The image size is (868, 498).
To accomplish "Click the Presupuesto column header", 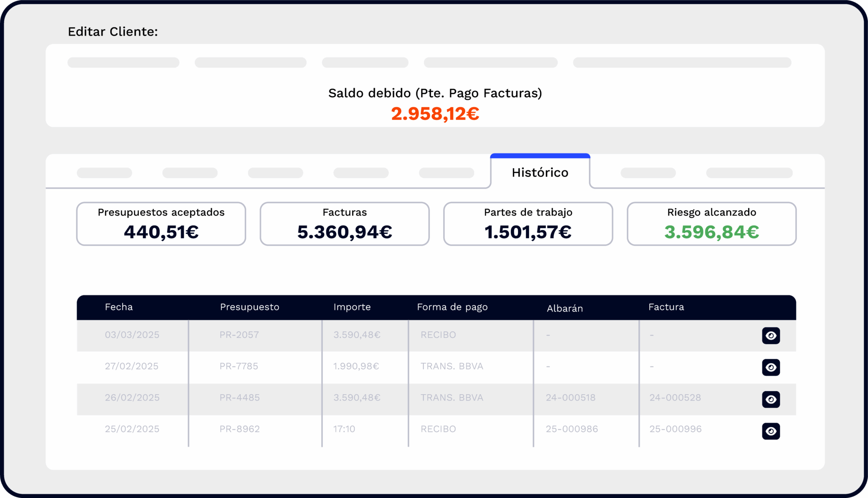I will 249,307.
